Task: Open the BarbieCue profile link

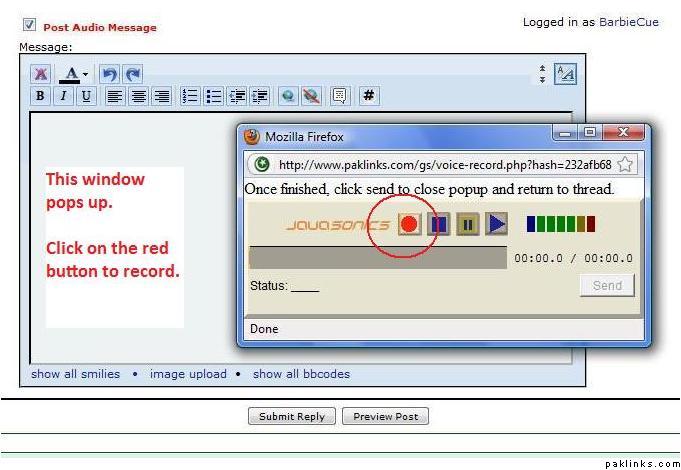Action: pos(628,22)
